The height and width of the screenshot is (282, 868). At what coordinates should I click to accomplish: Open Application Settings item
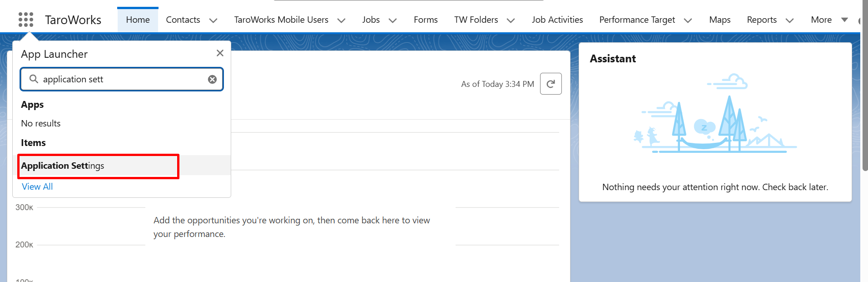coord(122,166)
